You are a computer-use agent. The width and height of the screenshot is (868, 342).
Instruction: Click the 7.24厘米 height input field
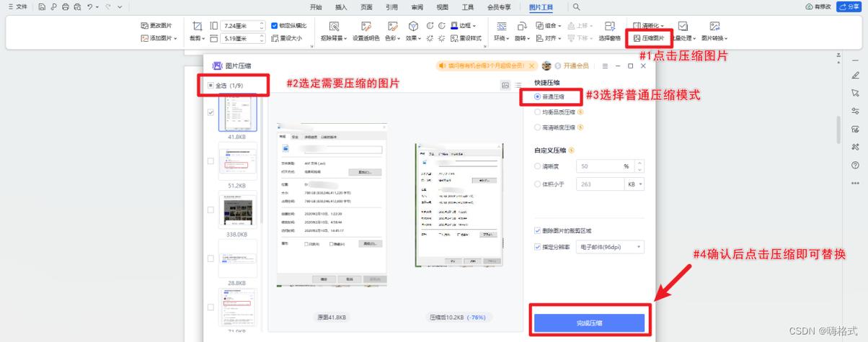pyautogui.click(x=244, y=26)
